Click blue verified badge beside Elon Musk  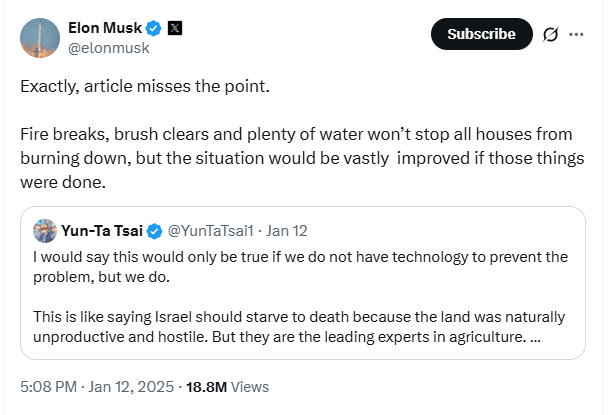point(154,27)
